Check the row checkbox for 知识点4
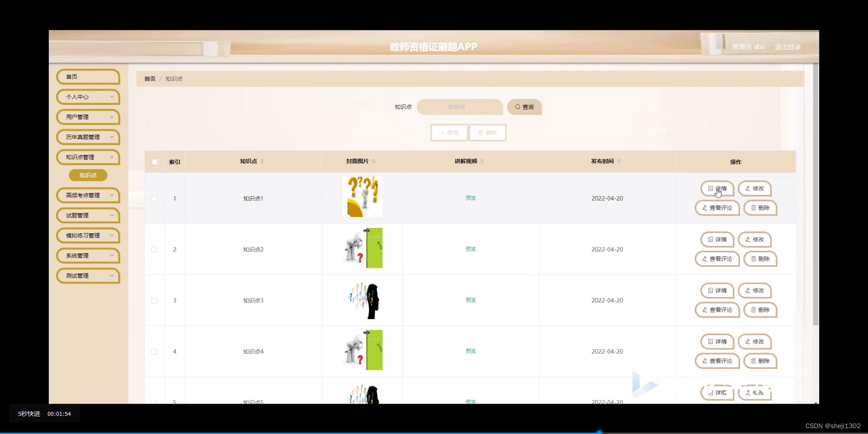 pos(154,352)
